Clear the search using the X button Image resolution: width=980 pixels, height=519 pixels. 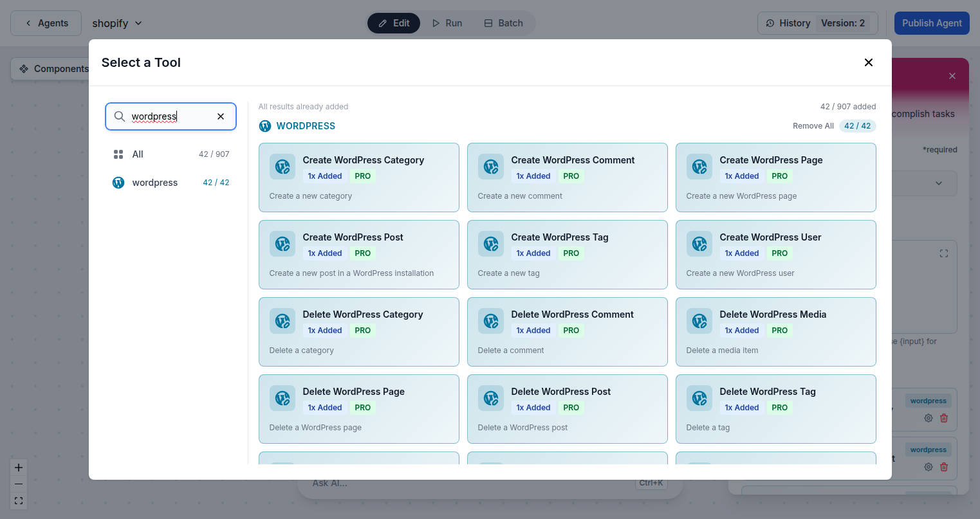(221, 116)
